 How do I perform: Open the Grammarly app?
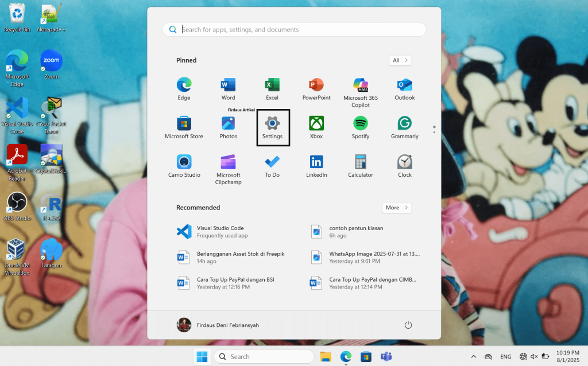404,127
